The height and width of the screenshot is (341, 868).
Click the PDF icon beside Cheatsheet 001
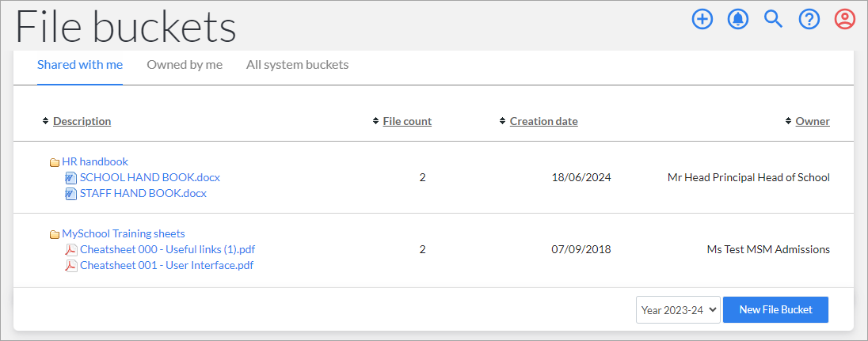click(71, 265)
